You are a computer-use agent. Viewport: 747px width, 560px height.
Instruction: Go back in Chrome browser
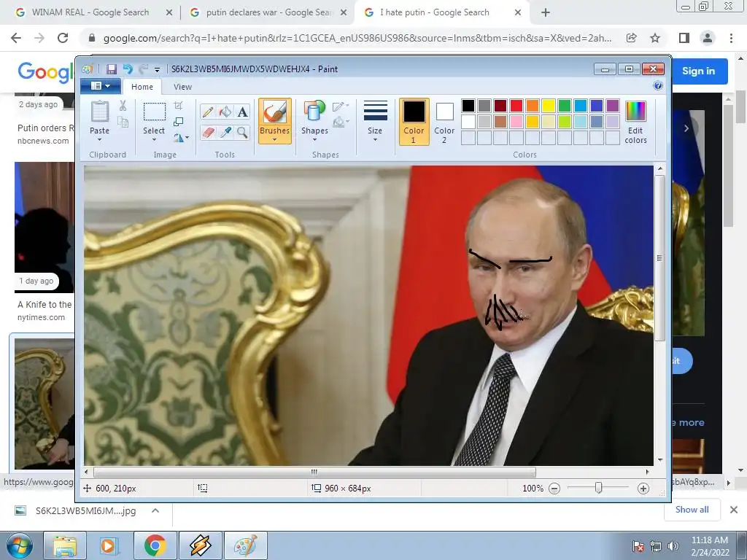(x=16, y=38)
